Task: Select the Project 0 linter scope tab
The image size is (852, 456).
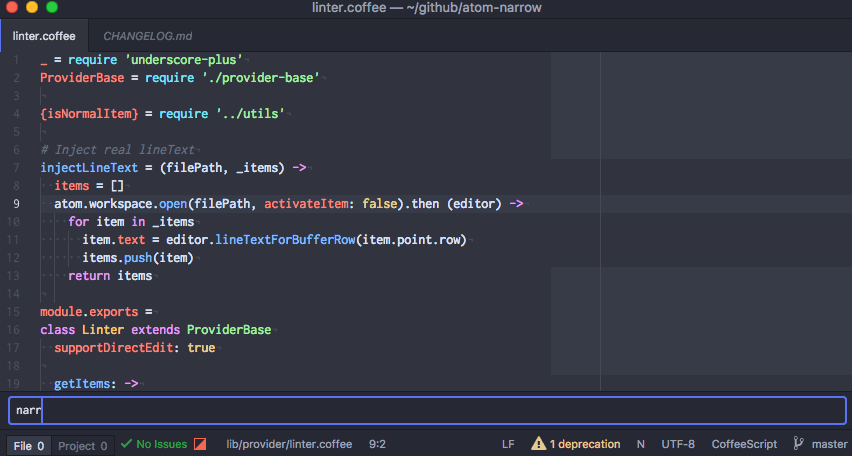Action: pos(83,446)
